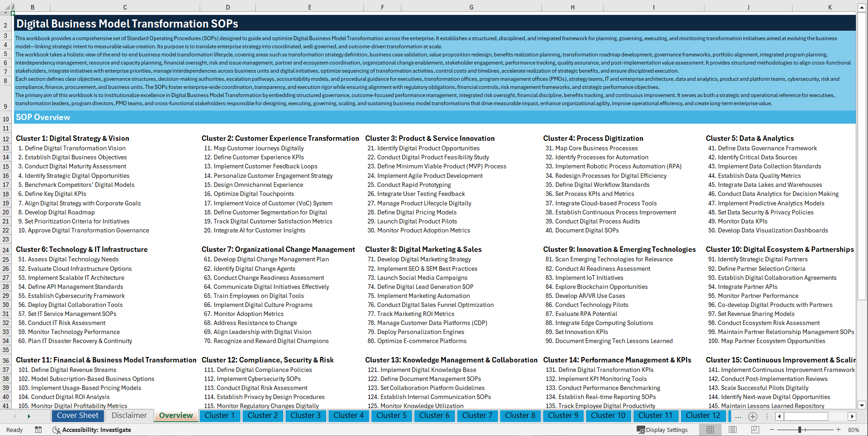Image resolution: width=868 pixels, height=436 pixels.
Task: Switch to the Cover Sheet tab
Action: 78,416
